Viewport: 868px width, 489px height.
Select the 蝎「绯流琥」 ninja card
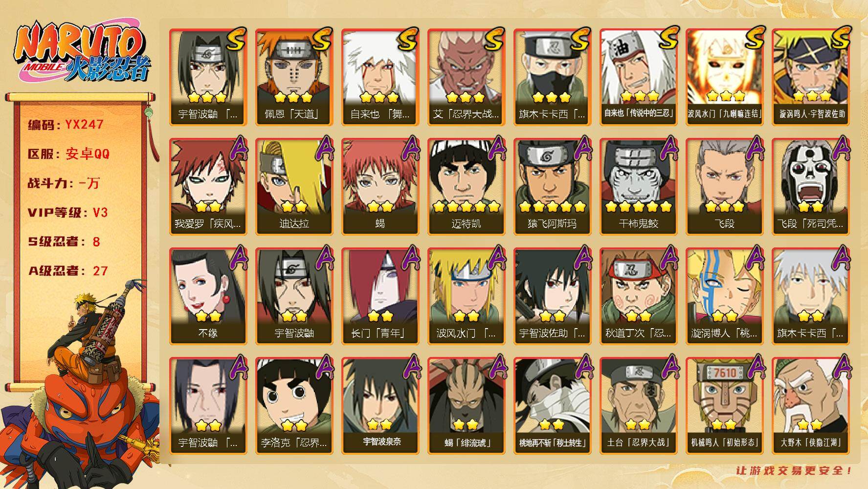[466, 405]
